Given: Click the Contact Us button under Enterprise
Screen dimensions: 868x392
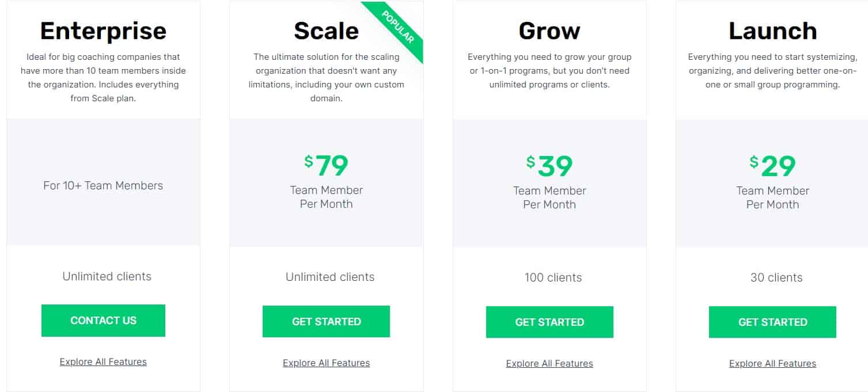Looking at the screenshot, I should [x=103, y=321].
